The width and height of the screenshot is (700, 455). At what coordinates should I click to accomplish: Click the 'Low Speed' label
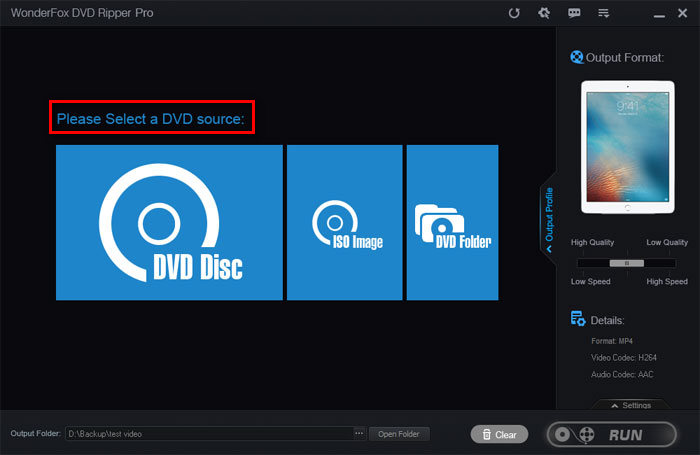(x=590, y=281)
